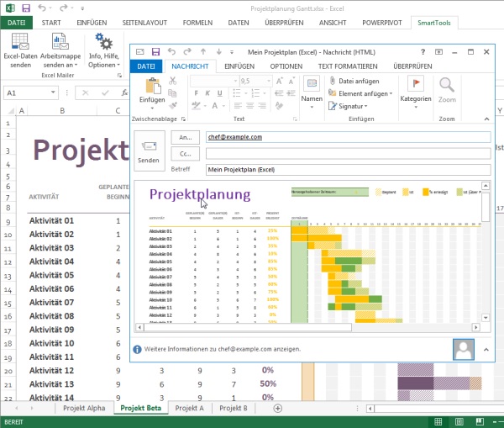Add a new sheet with plus icon
Screen dimensions: 504x428
278,409
